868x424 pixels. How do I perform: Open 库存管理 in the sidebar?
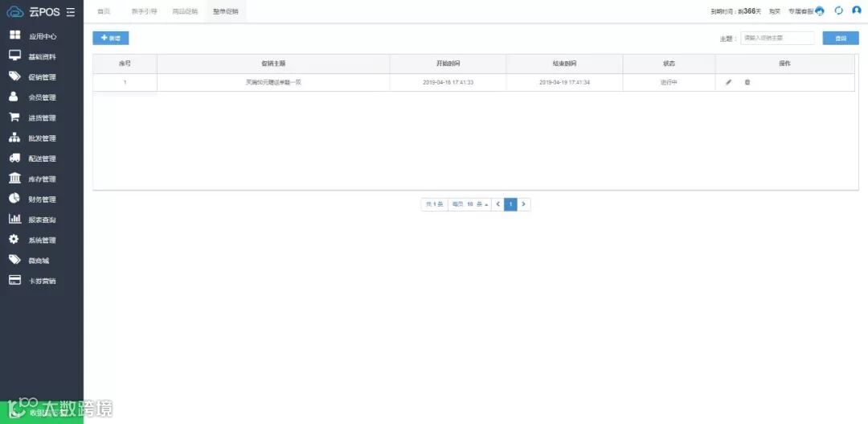[42, 179]
